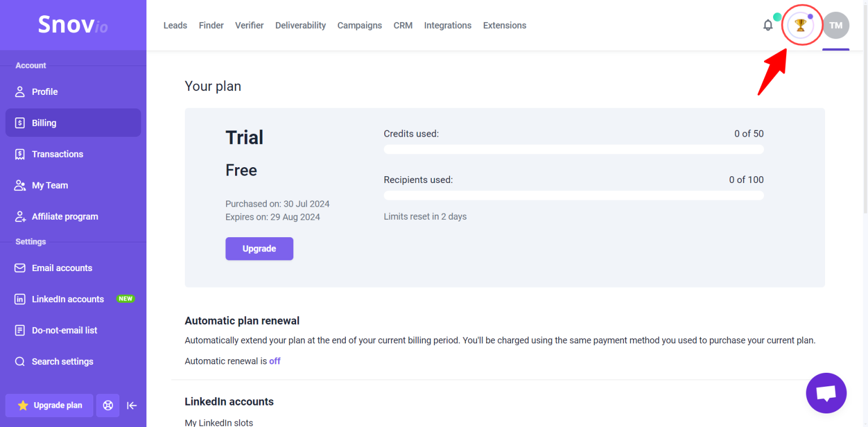The width and height of the screenshot is (868, 427).
Task: Open Transactions page
Action: 73,154
